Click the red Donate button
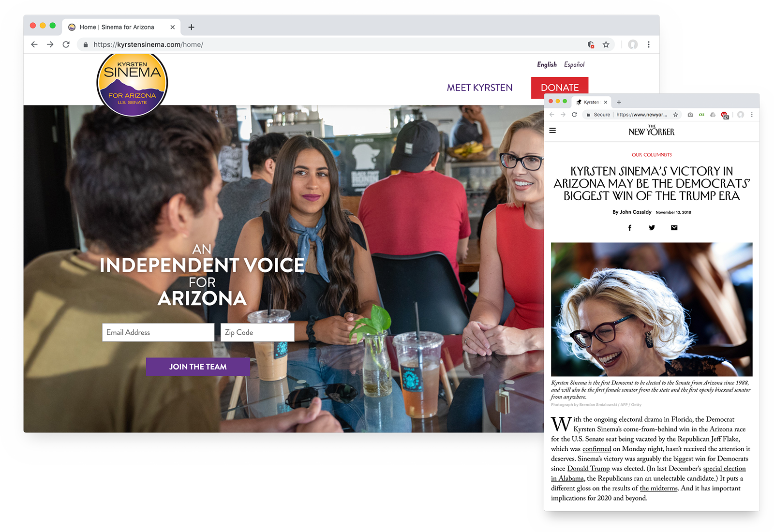 pyautogui.click(x=560, y=88)
